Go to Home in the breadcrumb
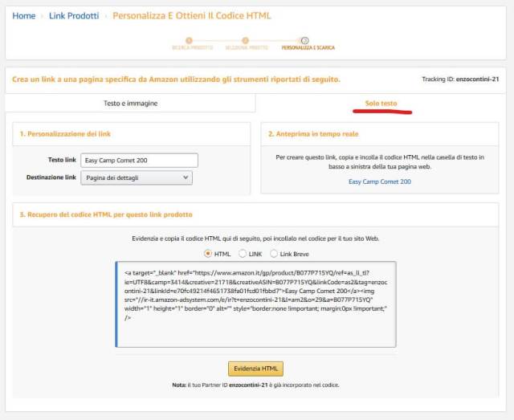This screenshot has height=420, width=514. point(24,16)
